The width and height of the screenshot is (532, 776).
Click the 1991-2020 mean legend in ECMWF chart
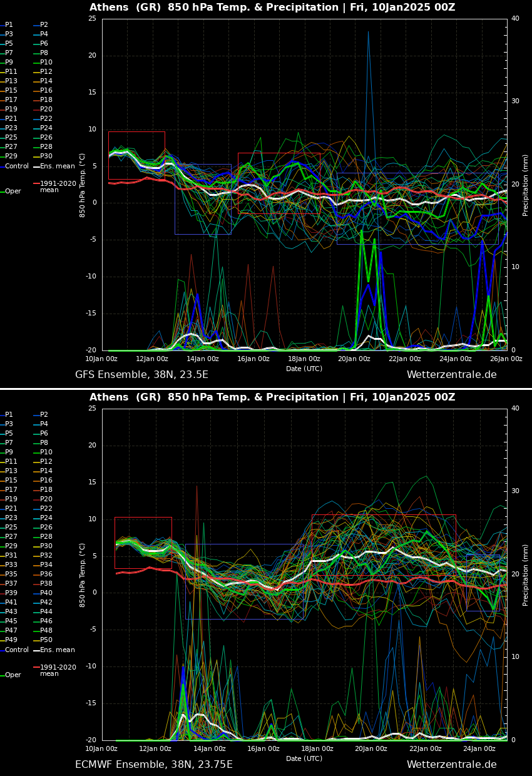click(58, 670)
